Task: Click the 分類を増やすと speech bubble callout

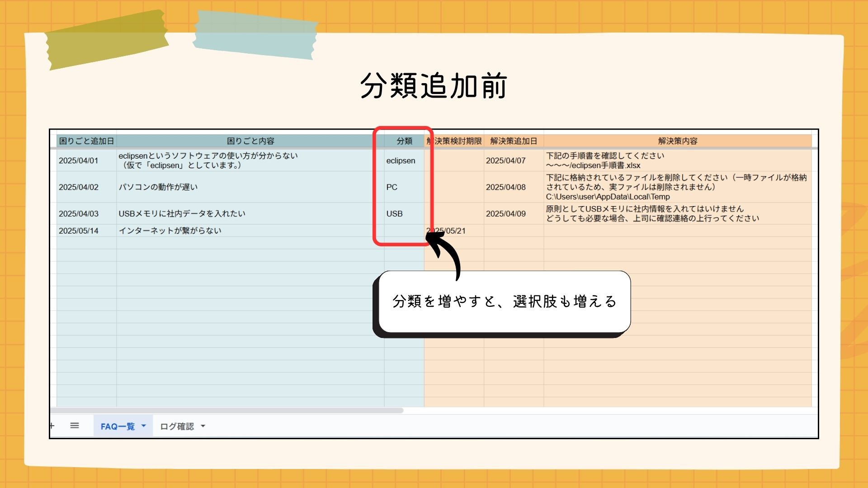Action: (504, 302)
